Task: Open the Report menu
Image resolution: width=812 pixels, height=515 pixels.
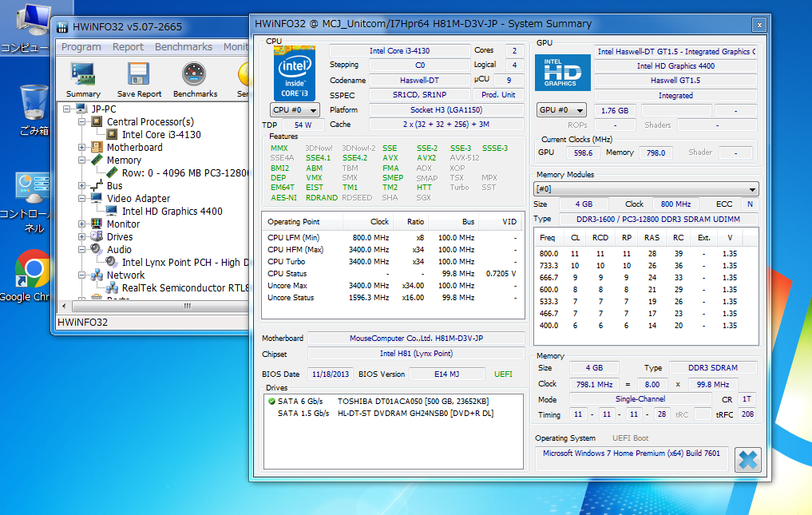Action: (128, 47)
